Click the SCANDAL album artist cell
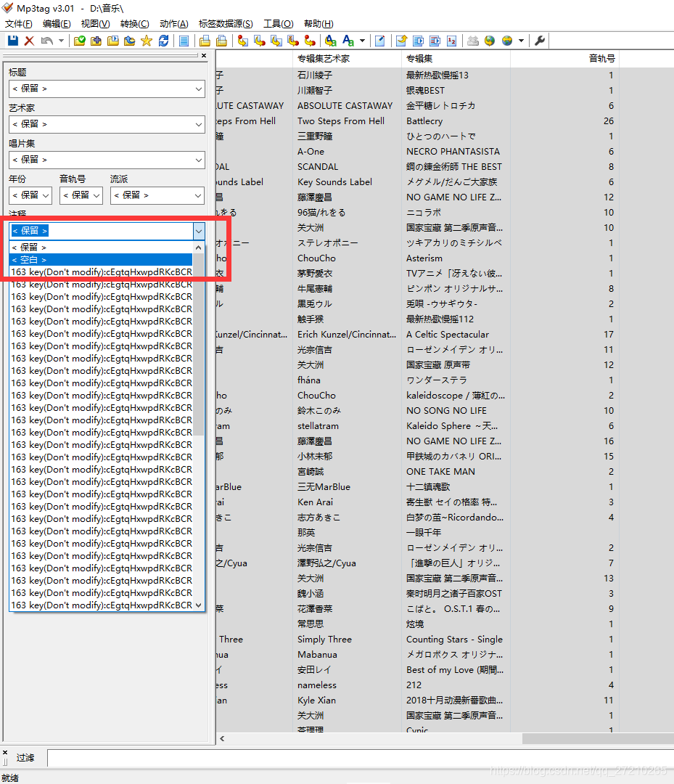Image resolution: width=674 pixels, height=784 pixels. [x=318, y=167]
